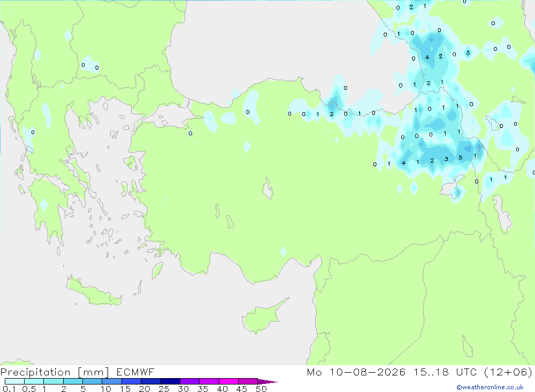Click the 25–30 mm navy legend swatch
535x392 pixels.
(x=170, y=381)
